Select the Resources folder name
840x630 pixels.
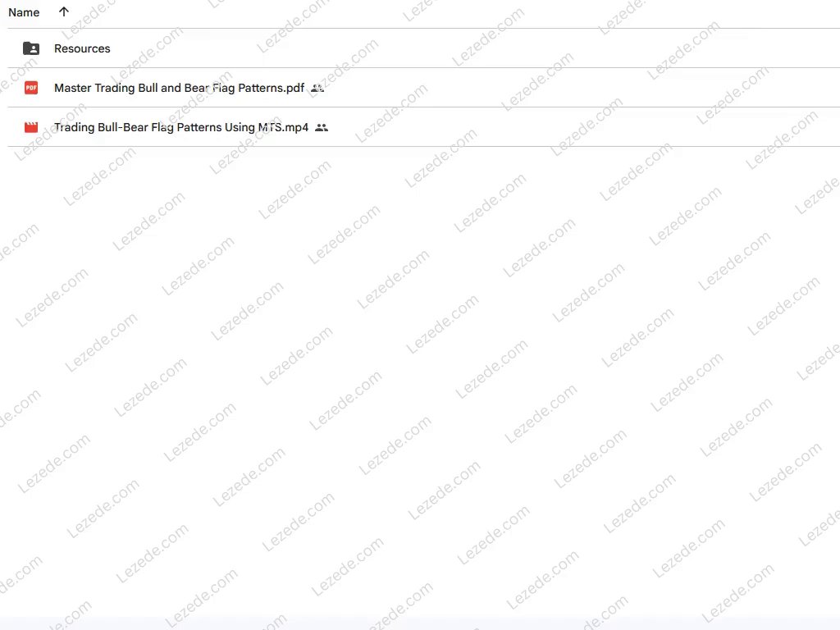[82, 48]
